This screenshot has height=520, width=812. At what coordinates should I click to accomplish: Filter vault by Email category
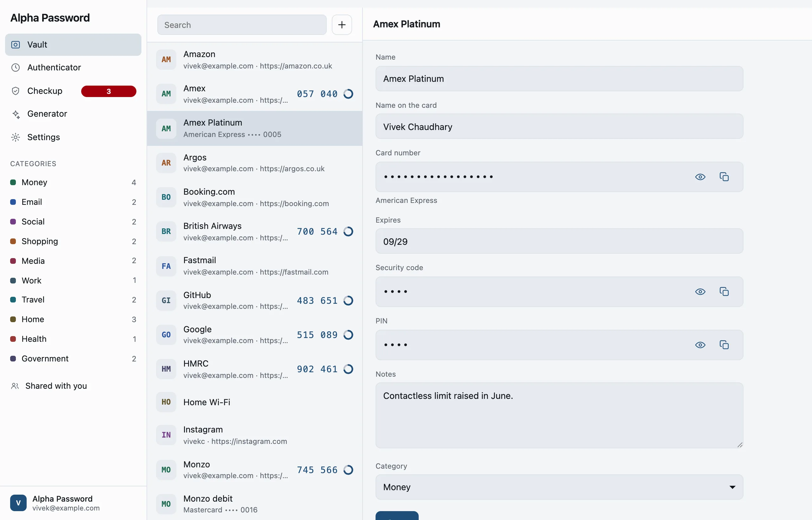(73, 202)
